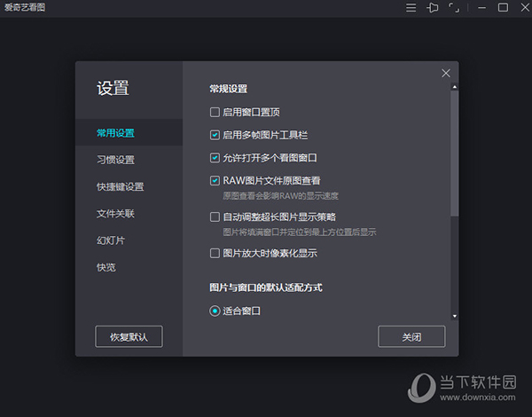Enable 启用窗口置顶 checkbox
Image resolution: width=532 pixels, height=417 pixels.
215,112
